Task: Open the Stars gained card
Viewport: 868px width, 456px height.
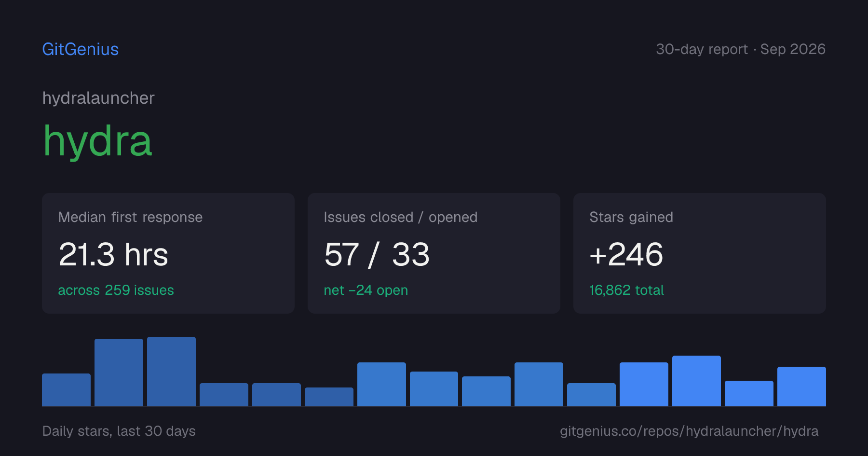Action: 700,253
